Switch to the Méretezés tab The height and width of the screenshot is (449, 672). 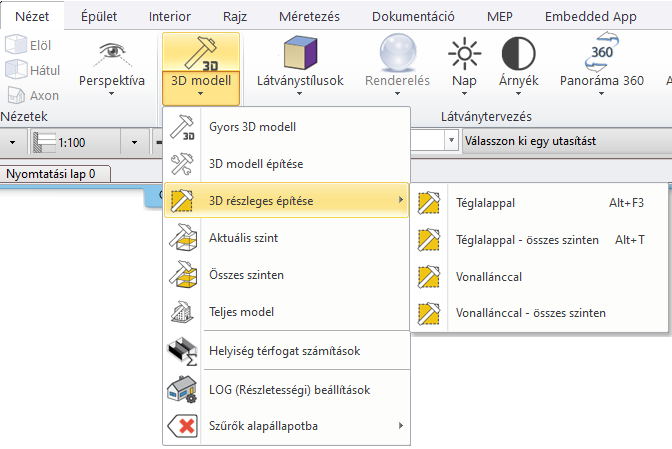(x=308, y=16)
